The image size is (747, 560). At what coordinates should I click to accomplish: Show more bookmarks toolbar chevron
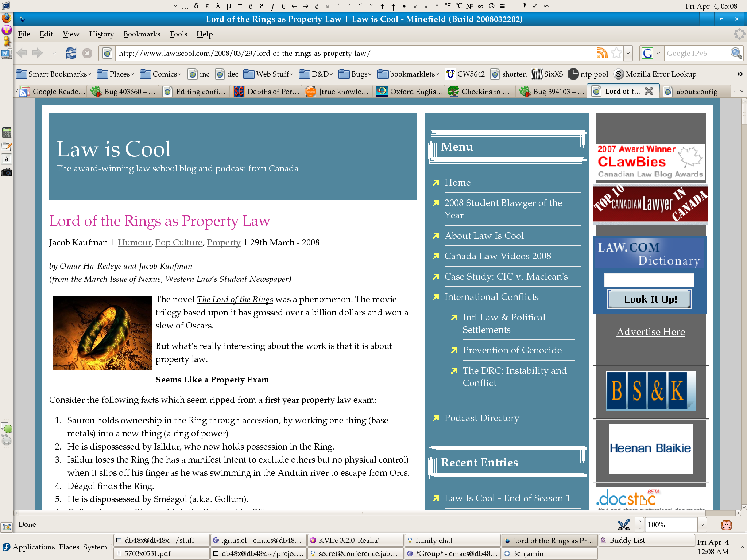[x=740, y=74]
